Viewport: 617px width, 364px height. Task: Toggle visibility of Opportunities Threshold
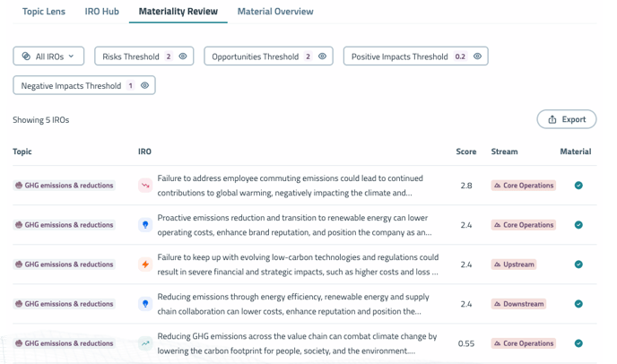click(x=323, y=56)
